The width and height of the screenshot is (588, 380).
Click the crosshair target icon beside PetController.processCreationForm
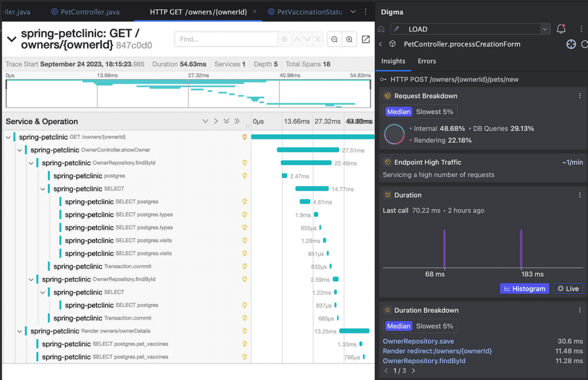(571, 44)
